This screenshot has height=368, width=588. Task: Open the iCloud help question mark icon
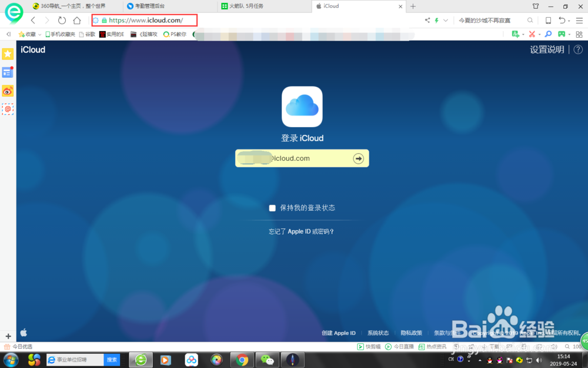coord(578,49)
